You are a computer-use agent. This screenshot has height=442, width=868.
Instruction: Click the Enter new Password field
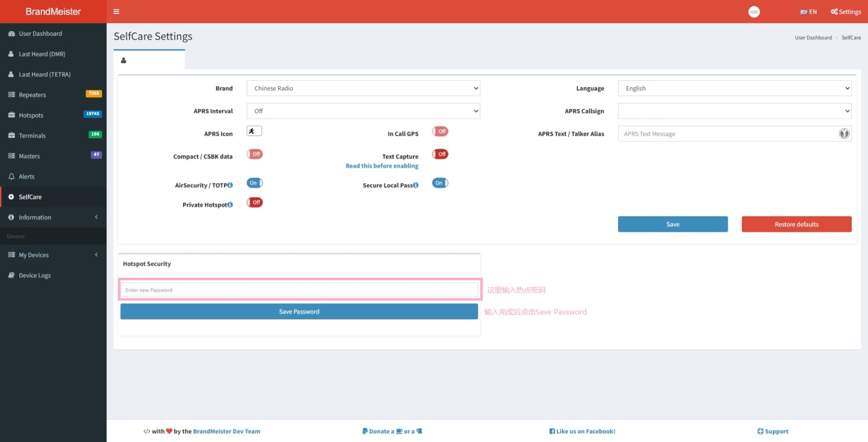(299, 290)
